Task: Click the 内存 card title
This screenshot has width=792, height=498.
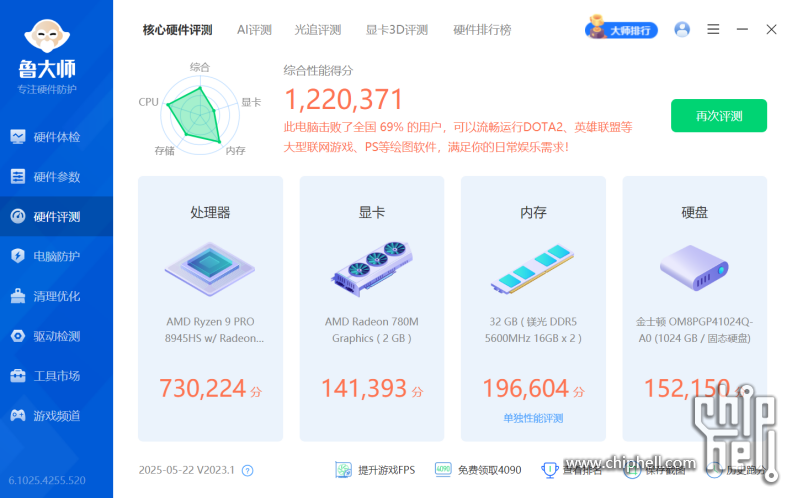Action: click(x=533, y=213)
